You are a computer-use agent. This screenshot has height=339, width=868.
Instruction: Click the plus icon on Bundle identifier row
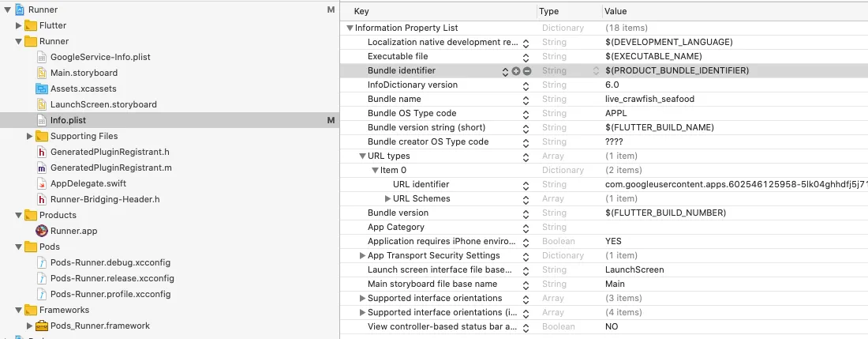(x=516, y=71)
